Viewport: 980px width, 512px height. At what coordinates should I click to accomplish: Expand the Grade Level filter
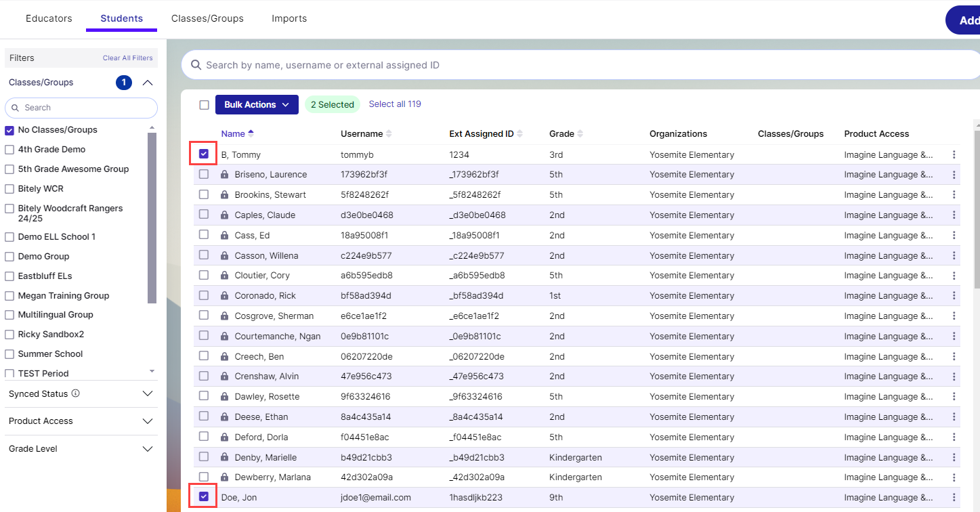[x=148, y=449]
